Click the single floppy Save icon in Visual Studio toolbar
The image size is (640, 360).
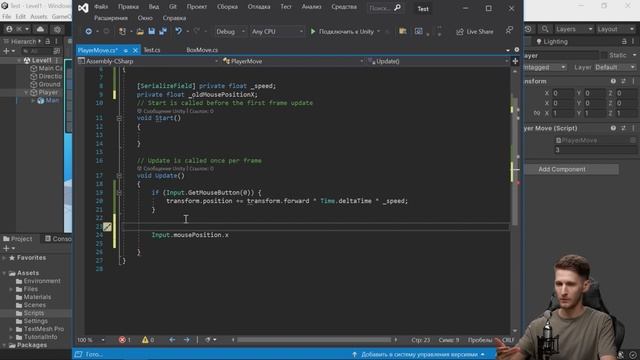coord(151,31)
